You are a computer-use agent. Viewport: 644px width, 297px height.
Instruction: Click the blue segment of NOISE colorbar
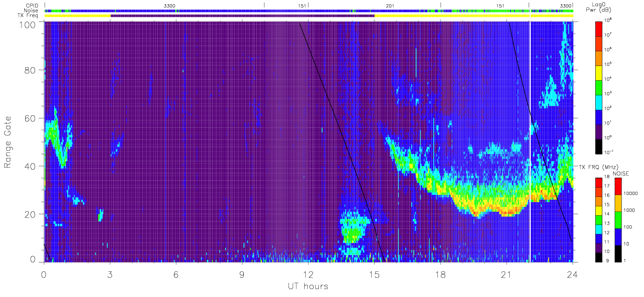[619, 236]
